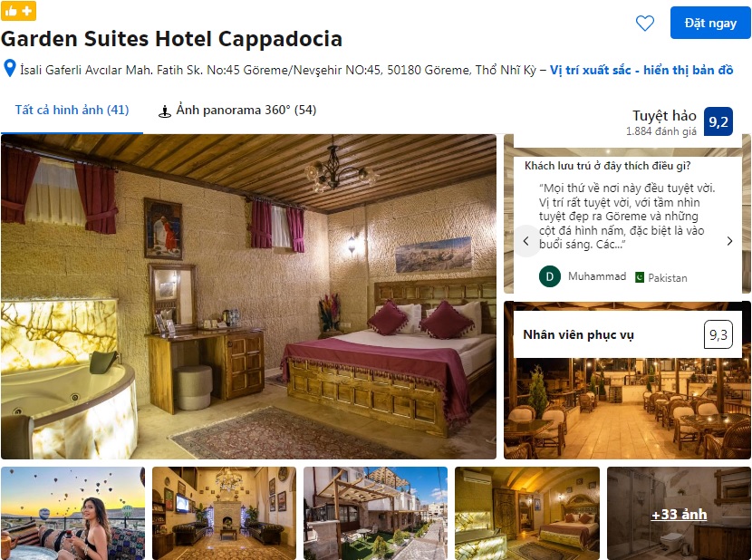Open the lobby fireplace thumbnail

224,514
